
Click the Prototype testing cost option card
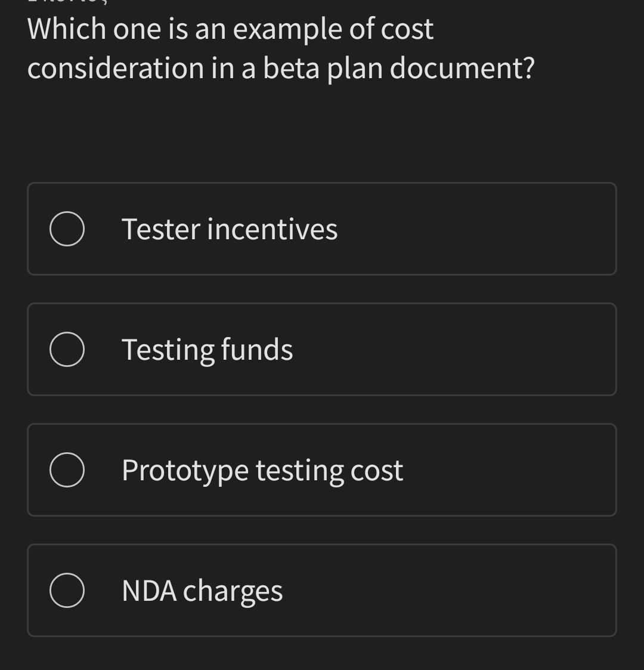322,470
